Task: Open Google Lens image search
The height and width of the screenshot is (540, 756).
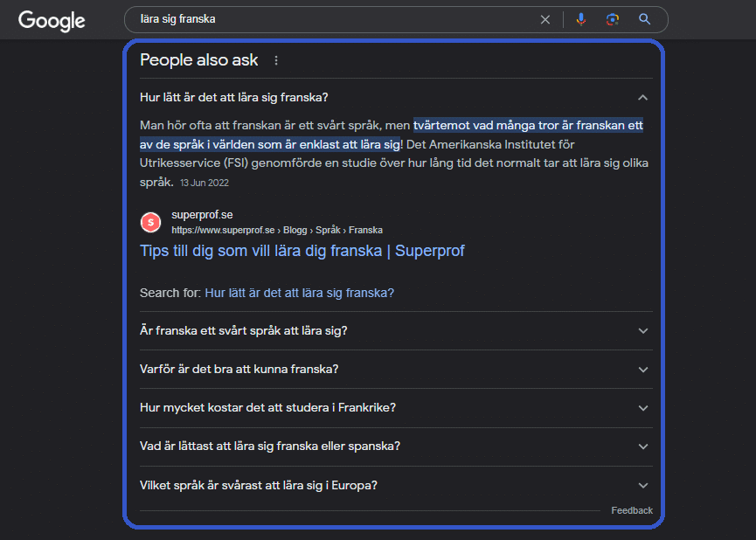Action: click(613, 19)
